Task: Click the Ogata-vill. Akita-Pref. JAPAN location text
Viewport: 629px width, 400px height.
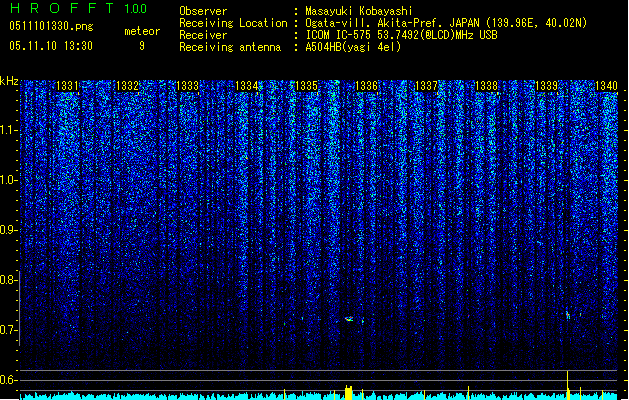Action: tap(446, 23)
